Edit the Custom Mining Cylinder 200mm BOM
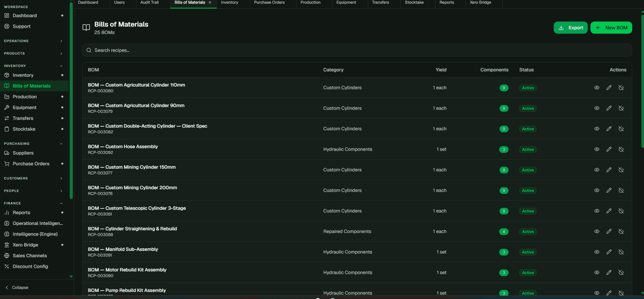The height and width of the screenshot is (299, 644). click(609, 190)
